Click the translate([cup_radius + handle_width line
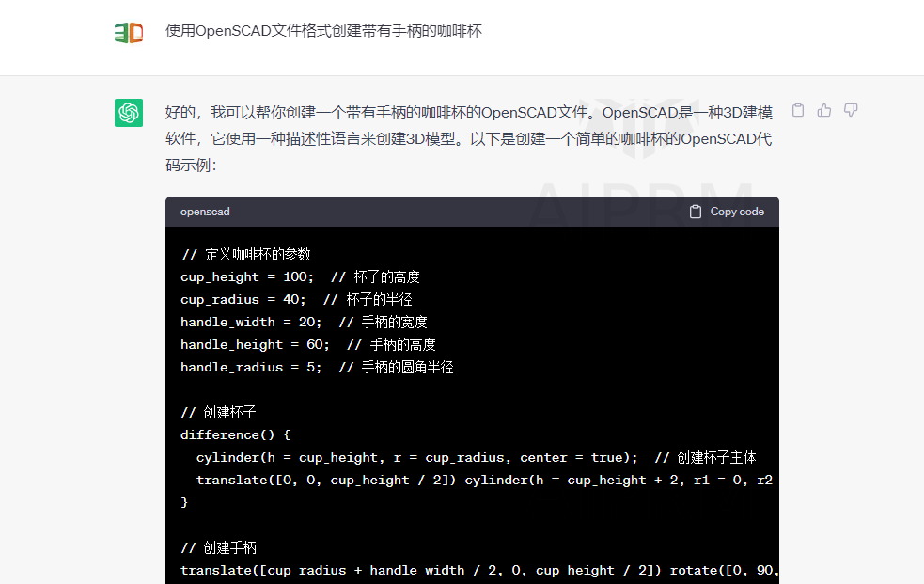 [479, 570]
